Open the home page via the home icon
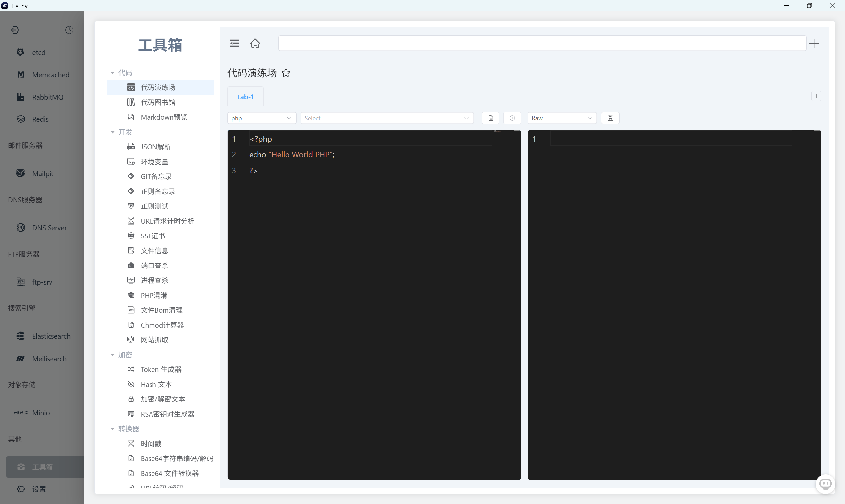This screenshot has width=845, height=504. click(255, 43)
